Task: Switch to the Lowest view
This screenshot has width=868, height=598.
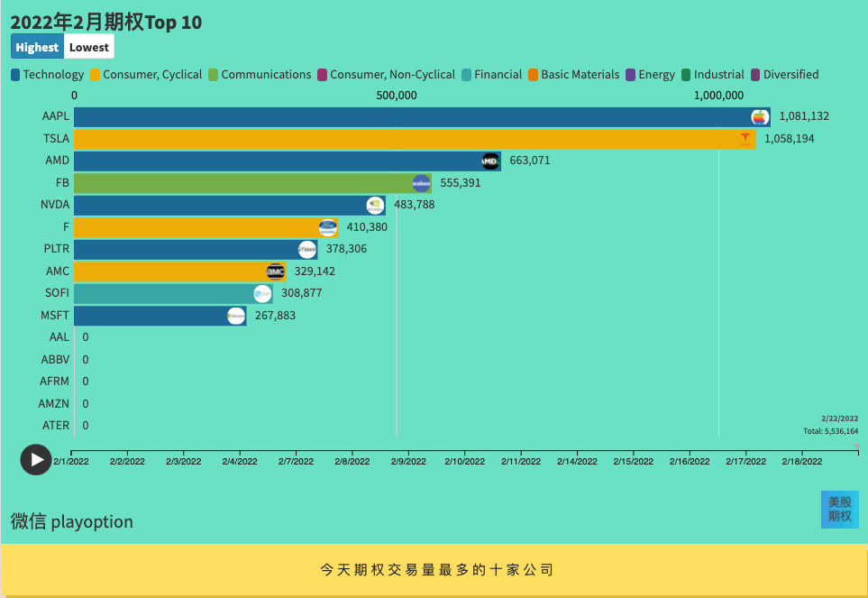Action: click(x=89, y=47)
